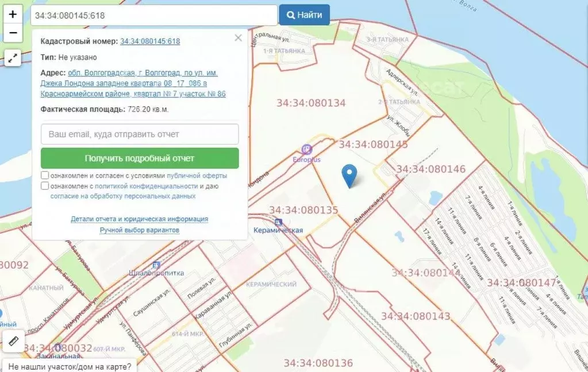Viewport: 588px width, 372px height.
Task: Zoom out the map with minus button
Action: pos(13,33)
